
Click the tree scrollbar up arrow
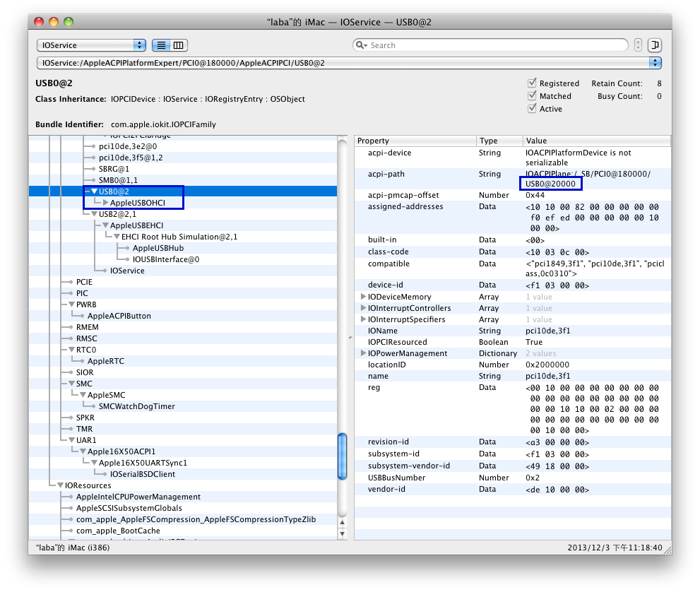tap(343, 522)
